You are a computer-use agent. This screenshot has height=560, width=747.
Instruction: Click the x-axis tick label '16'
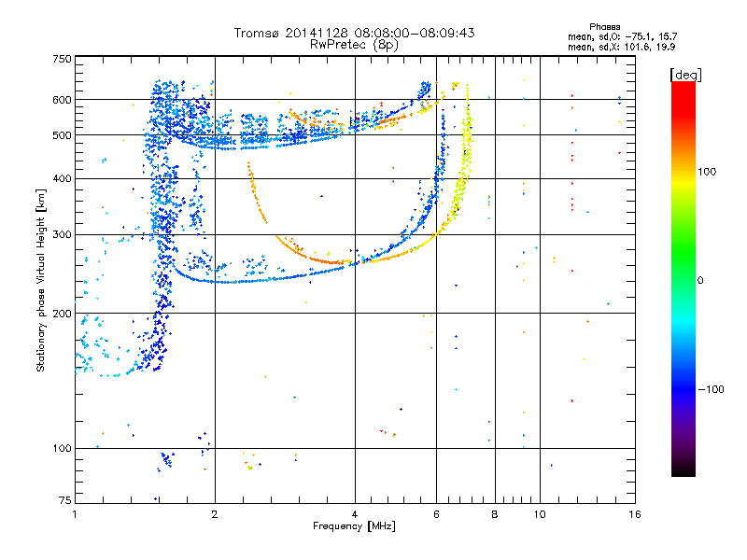635,514
